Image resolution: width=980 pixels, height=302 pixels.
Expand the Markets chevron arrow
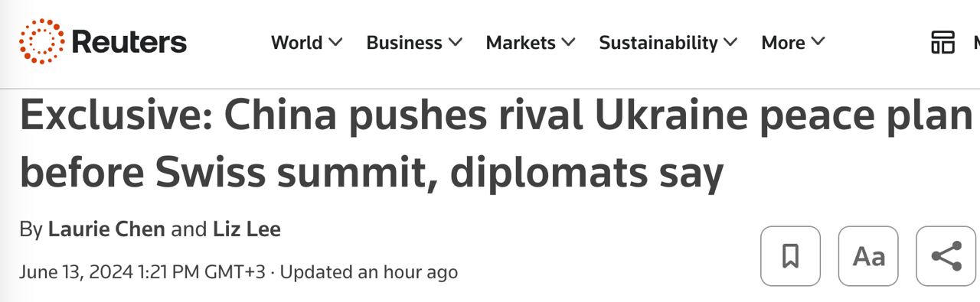568,43
